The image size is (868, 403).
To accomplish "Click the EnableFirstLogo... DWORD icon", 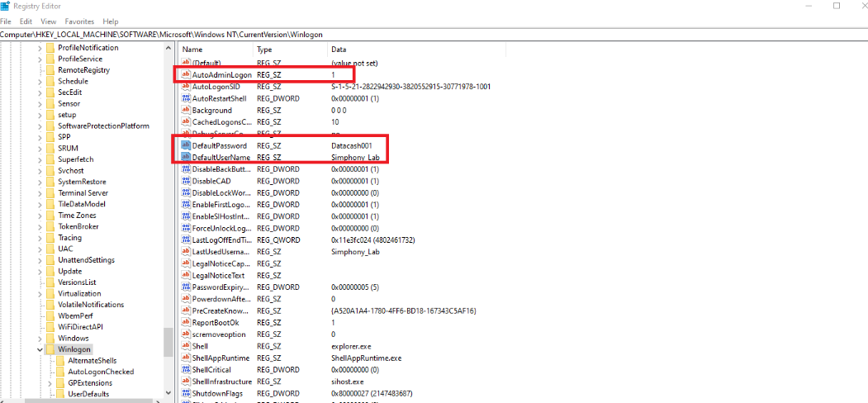I will click(186, 204).
